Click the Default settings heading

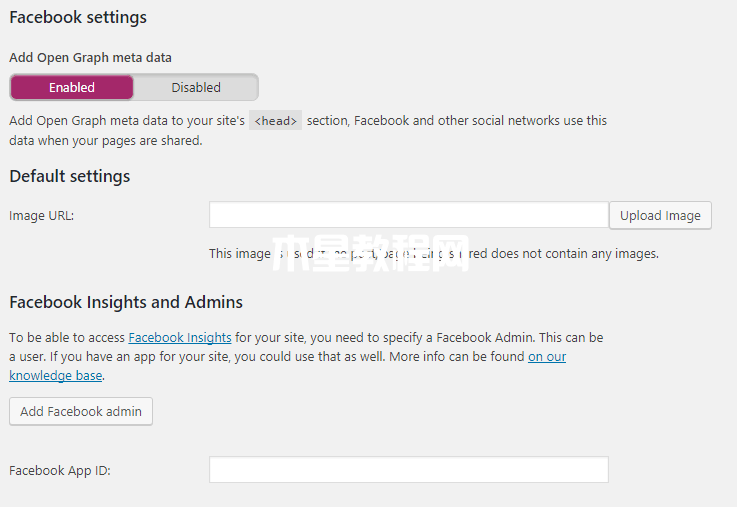tap(70, 177)
